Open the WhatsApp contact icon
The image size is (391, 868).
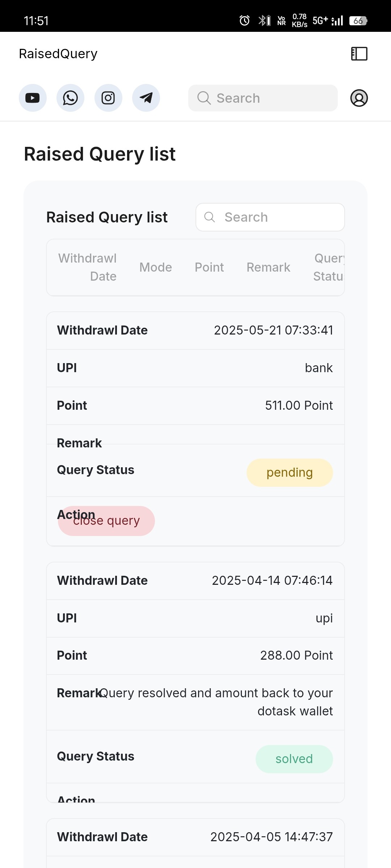[x=70, y=98]
